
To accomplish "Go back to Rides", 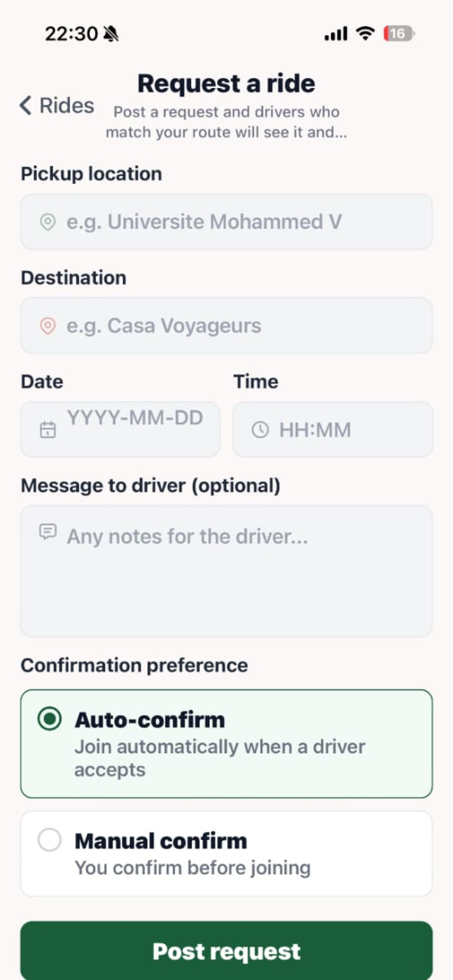I will point(57,105).
